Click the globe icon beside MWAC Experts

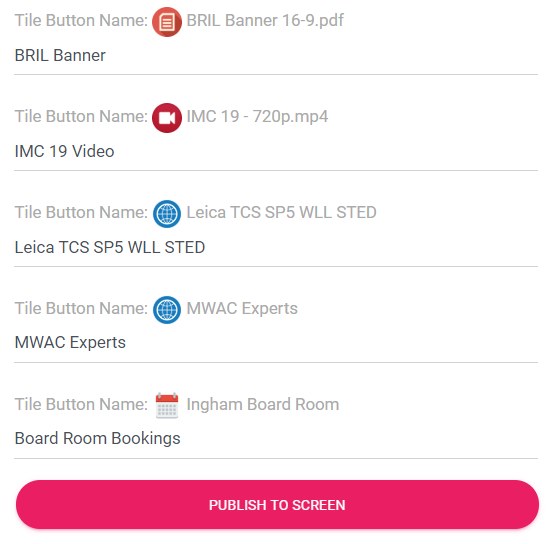coord(167,310)
